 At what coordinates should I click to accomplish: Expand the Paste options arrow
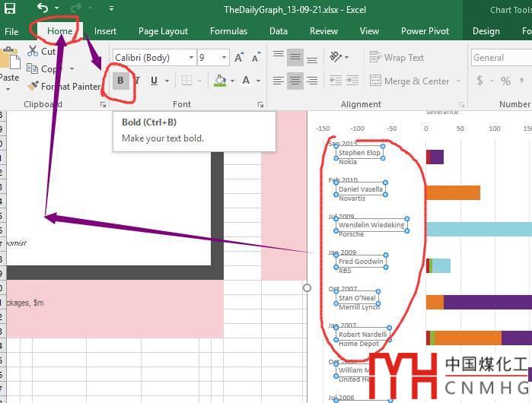tap(8, 90)
